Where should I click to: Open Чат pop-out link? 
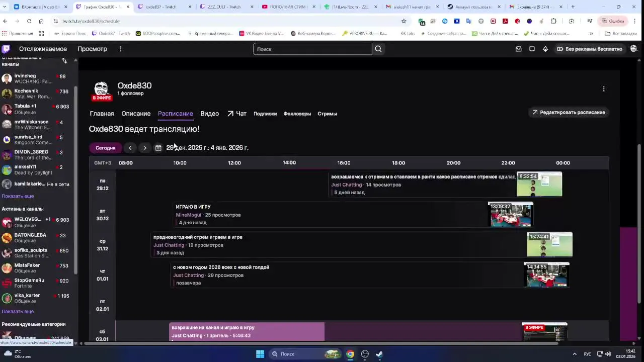(237, 114)
